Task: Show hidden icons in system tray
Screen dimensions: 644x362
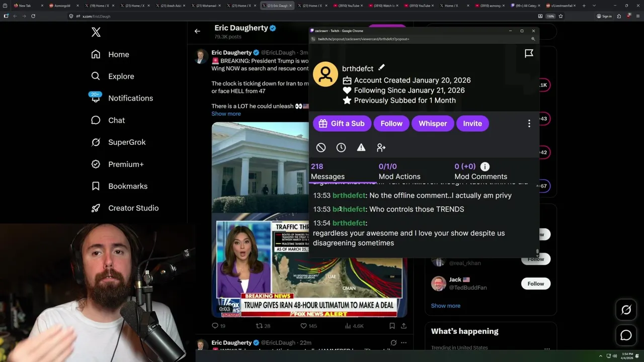Action: coord(601,356)
